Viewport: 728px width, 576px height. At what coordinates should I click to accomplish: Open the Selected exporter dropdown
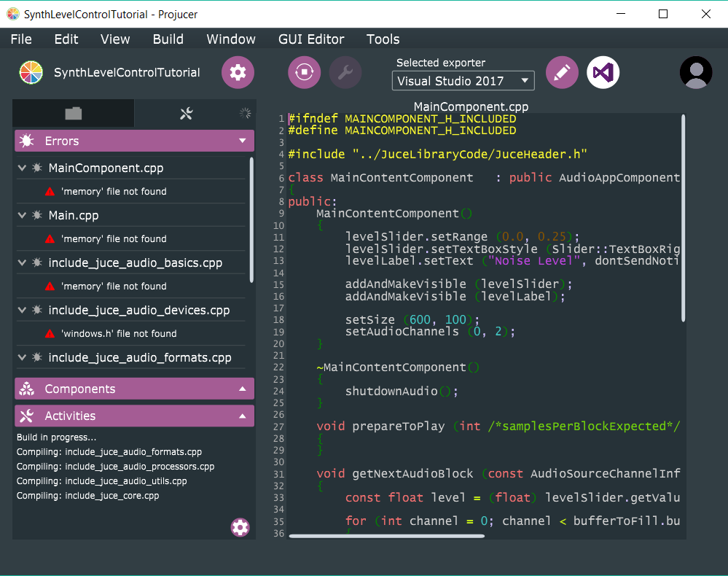(463, 81)
